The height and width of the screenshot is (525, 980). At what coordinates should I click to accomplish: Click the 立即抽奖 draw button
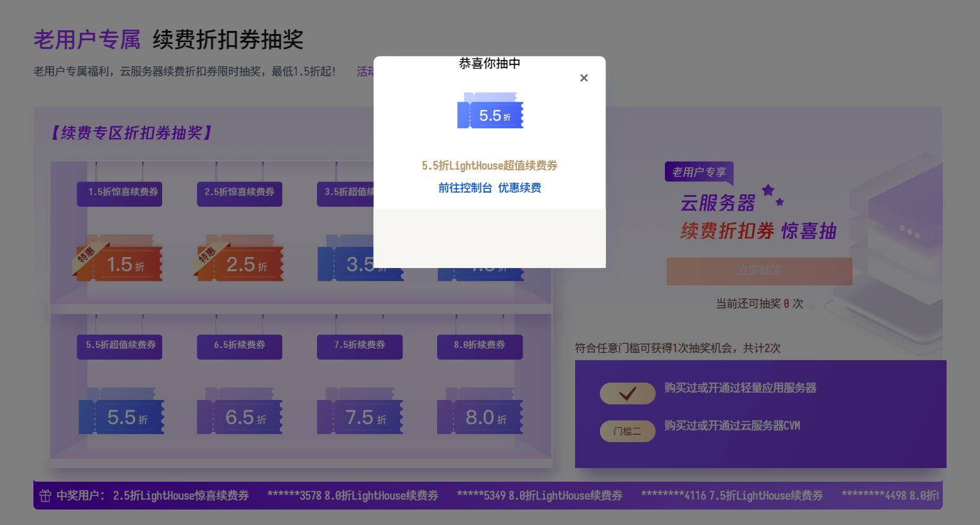point(760,271)
